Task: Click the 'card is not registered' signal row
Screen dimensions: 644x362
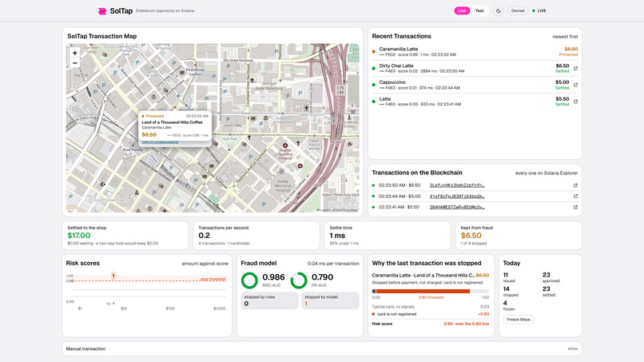Action: 431,314
